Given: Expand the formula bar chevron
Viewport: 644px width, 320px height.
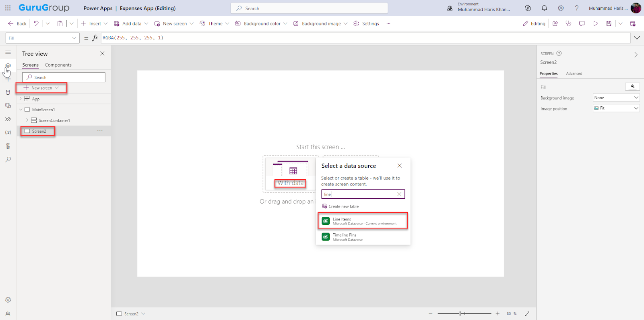Looking at the screenshot, I should (637, 38).
